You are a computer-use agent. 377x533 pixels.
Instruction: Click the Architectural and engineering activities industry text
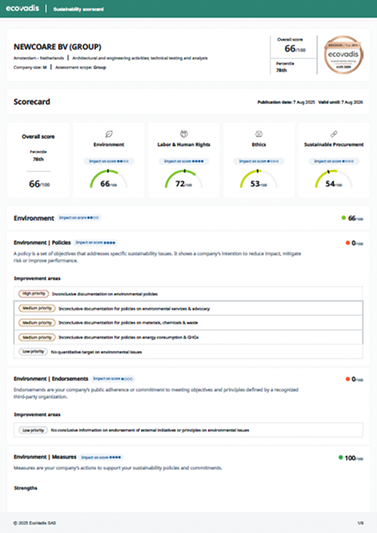point(140,58)
